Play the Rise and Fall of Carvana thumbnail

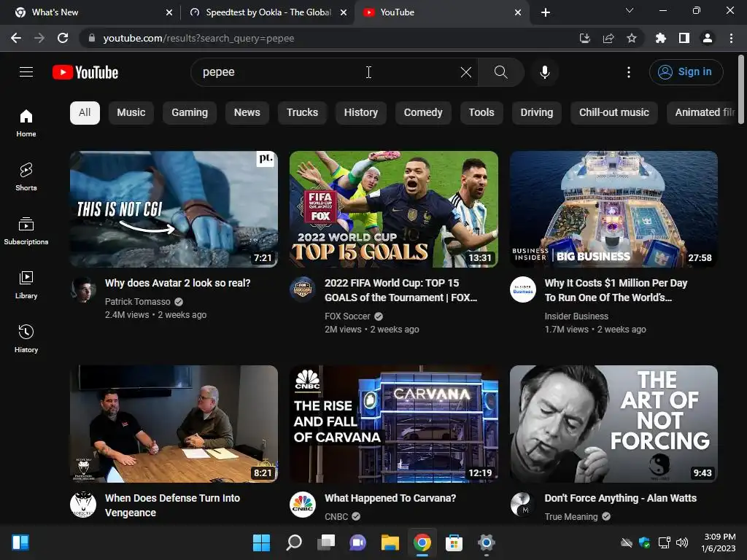(x=393, y=424)
